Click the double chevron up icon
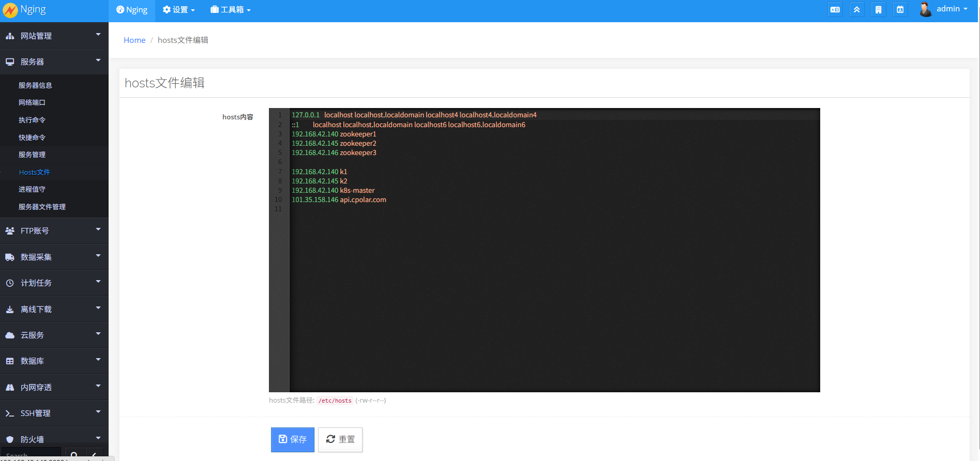This screenshot has width=980, height=461. 856,10
